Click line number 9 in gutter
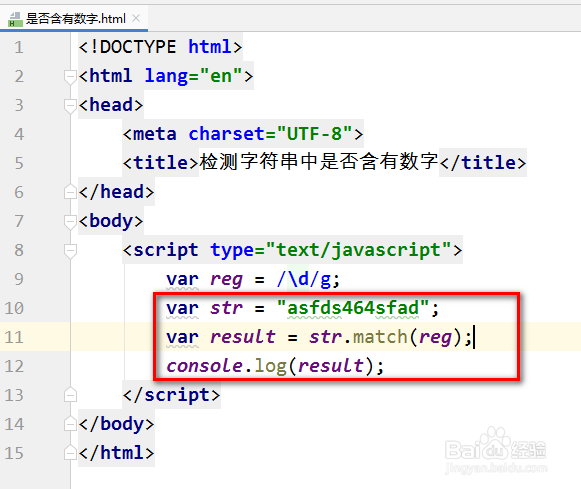 click(19, 279)
